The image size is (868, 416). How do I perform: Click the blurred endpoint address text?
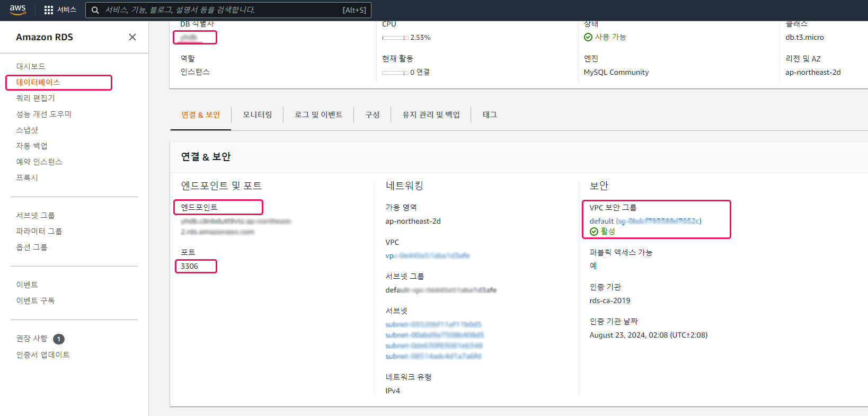(236, 226)
